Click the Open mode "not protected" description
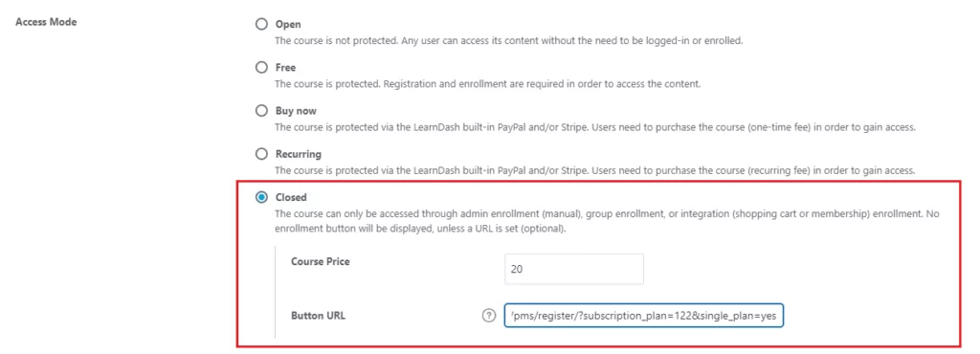This screenshot has height=354, width=980. (509, 40)
